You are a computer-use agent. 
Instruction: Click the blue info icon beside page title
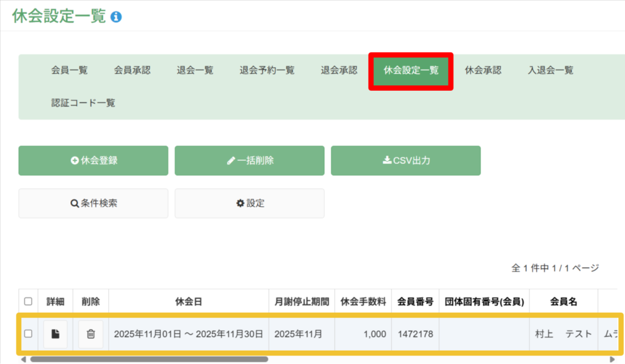coord(116,17)
